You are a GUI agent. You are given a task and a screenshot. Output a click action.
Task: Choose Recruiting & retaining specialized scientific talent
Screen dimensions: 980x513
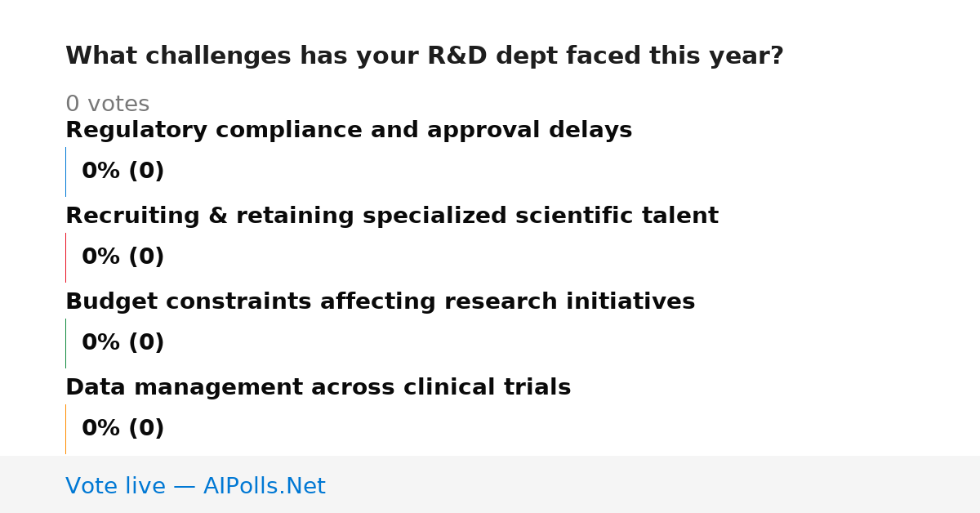(392, 216)
